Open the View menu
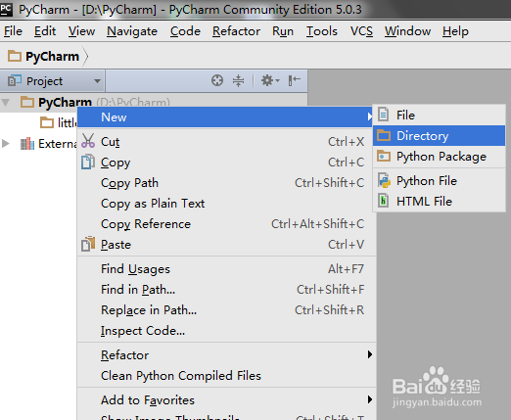Viewport: 511px width, 420px height. [81, 31]
